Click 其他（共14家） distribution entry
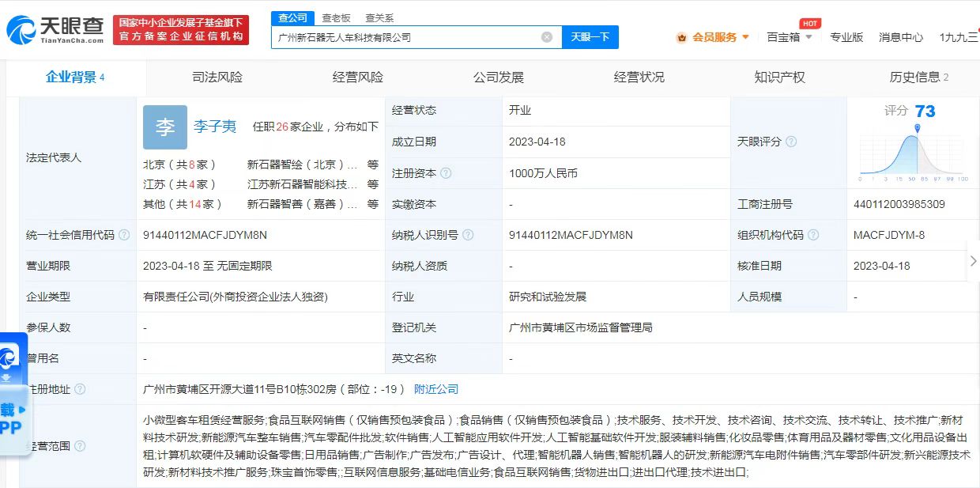The image size is (980, 488). point(183,204)
